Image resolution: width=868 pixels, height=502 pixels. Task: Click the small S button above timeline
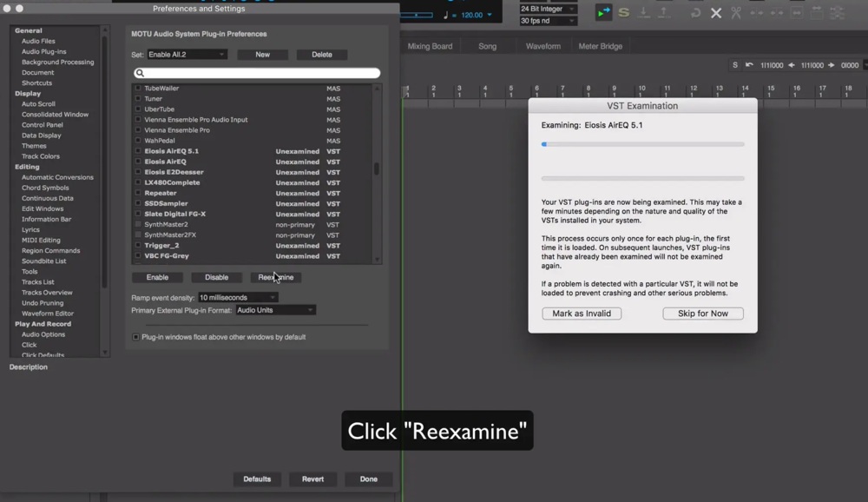pyautogui.click(x=735, y=65)
